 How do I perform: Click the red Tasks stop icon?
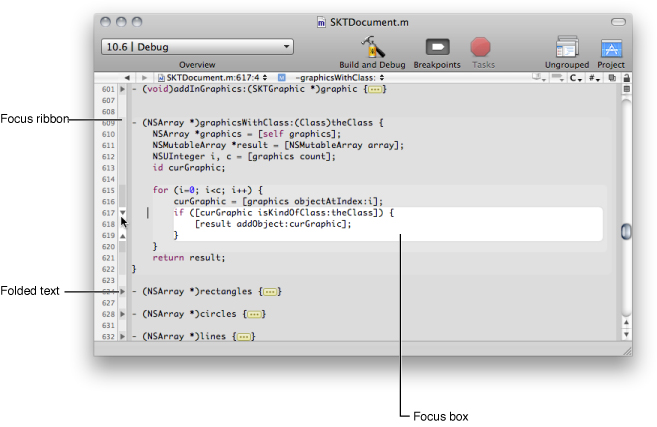pos(481,46)
